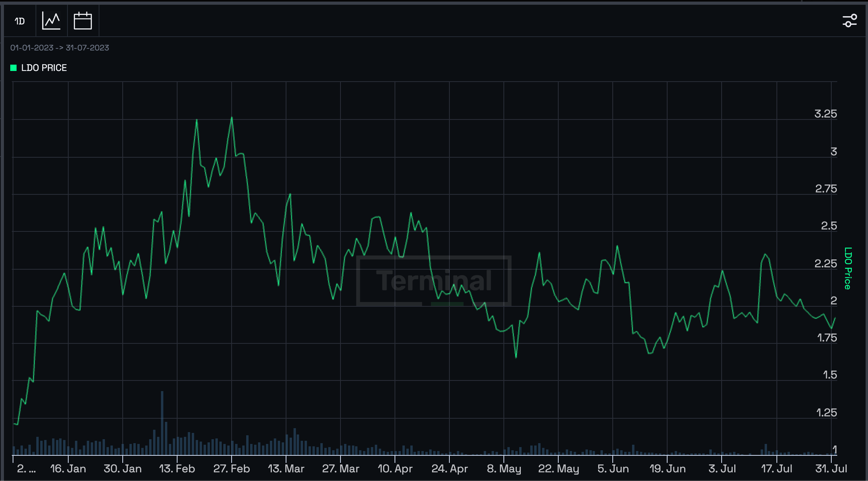Click the 19. Jun axis label
The width and height of the screenshot is (868, 481).
[x=668, y=469]
